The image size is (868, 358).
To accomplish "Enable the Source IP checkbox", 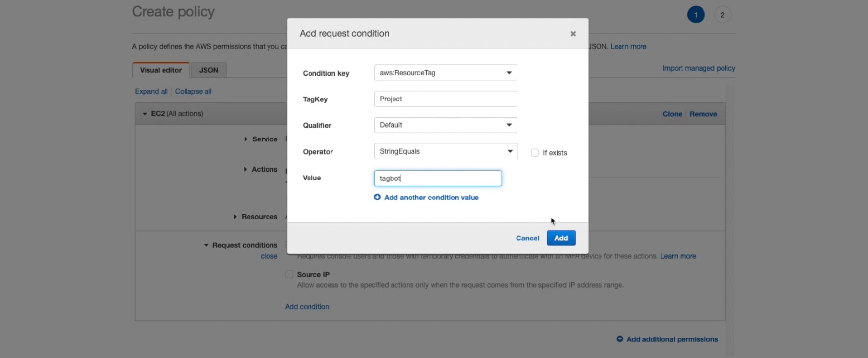I will pos(289,274).
